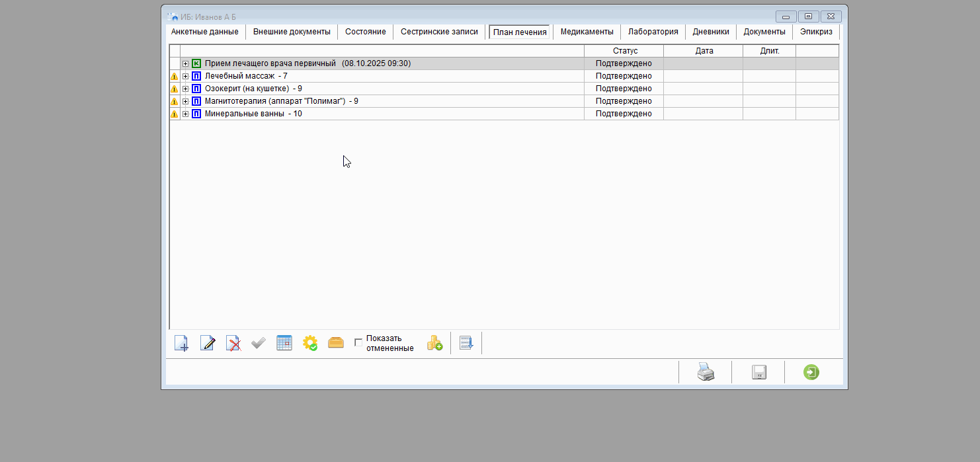Click the edit pencil icon in toolbar
The image size is (980, 462).
coord(208,343)
